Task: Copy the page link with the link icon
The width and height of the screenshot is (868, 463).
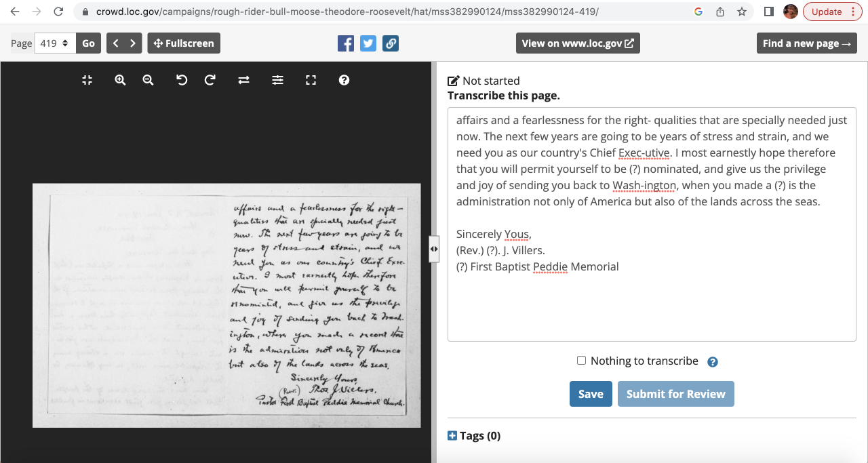Action: coord(391,43)
